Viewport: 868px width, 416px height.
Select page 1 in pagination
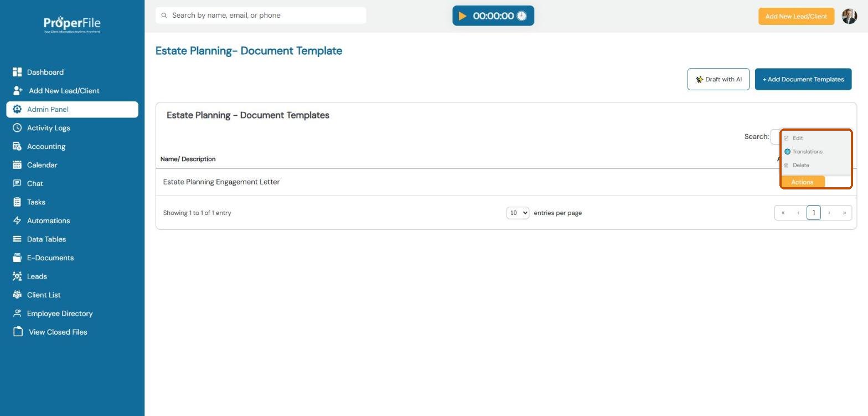click(x=814, y=213)
